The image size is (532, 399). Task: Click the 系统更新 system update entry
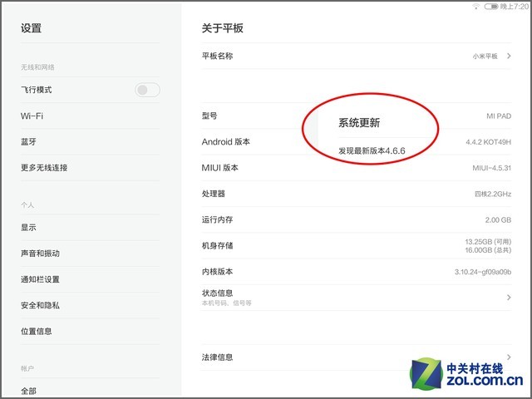click(359, 123)
